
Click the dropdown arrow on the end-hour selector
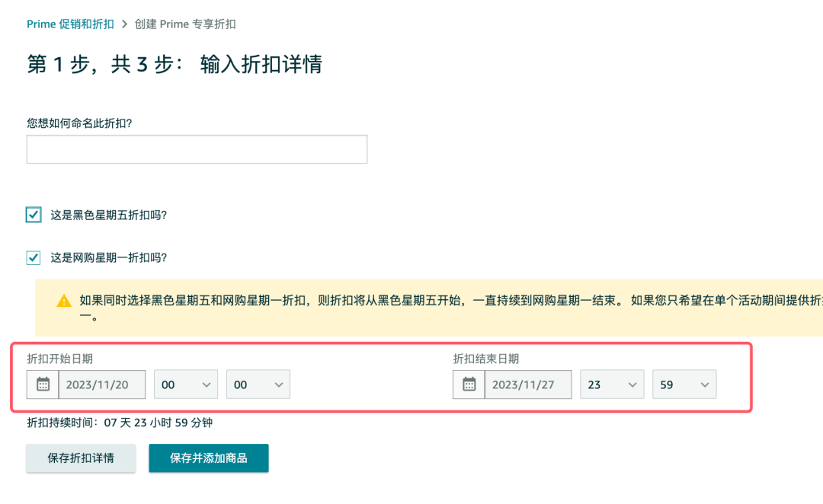(x=633, y=384)
